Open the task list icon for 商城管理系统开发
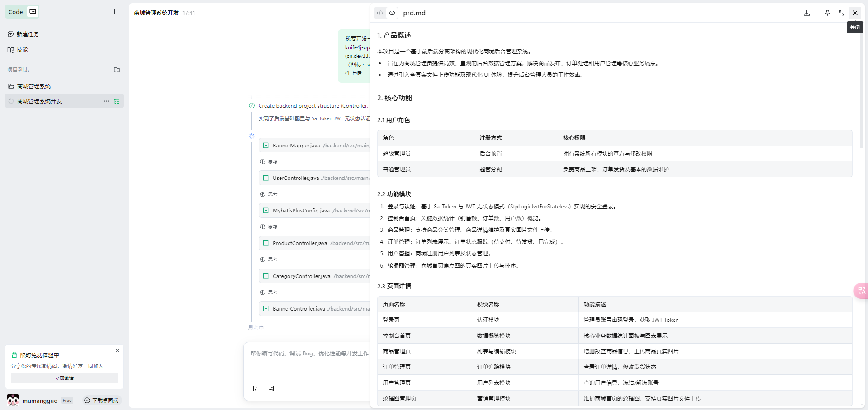Viewport: 868px width, 410px height. (117, 101)
